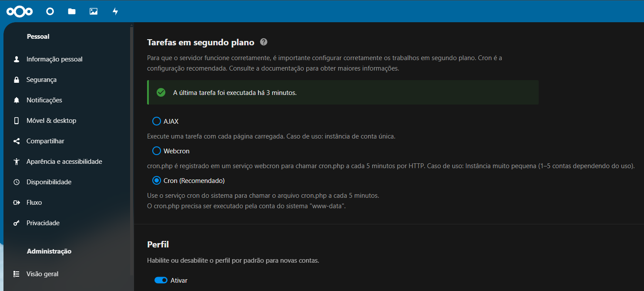This screenshot has width=644, height=291.
Task: Disable the Ativar profile toggle
Action: coord(161,280)
